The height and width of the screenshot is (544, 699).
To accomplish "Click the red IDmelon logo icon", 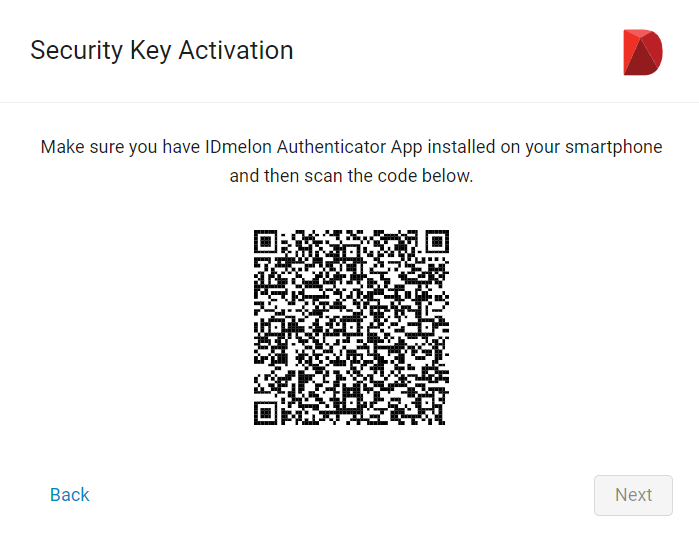I will 643,52.
